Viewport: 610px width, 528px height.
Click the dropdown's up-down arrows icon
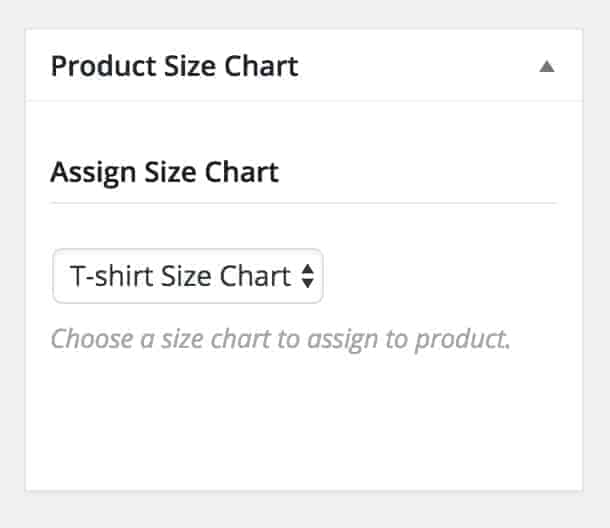pyautogui.click(x=307, y=276)
